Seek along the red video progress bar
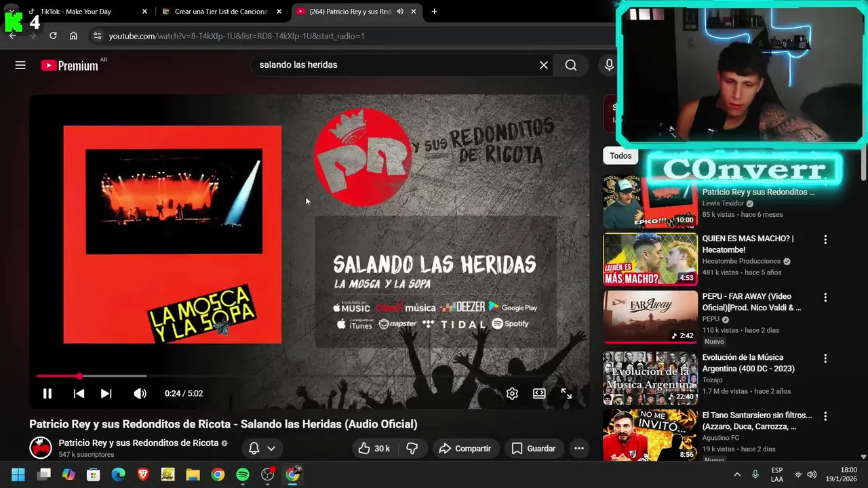The image size is (868, 488). point(309,375)
